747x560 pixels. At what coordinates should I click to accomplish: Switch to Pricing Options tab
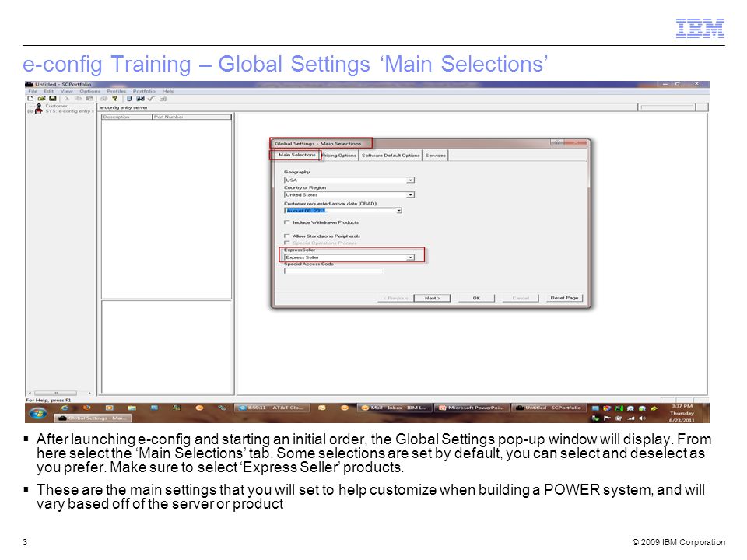coord(338,156)
